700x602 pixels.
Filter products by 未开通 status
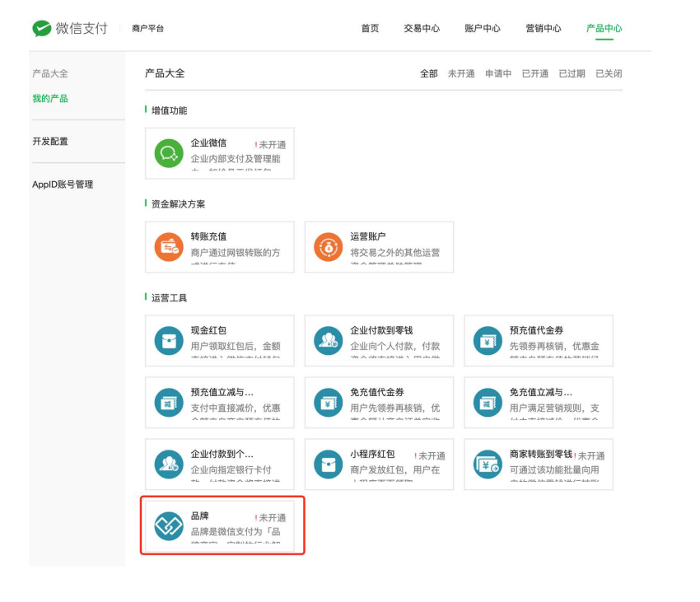coord(461,73)
